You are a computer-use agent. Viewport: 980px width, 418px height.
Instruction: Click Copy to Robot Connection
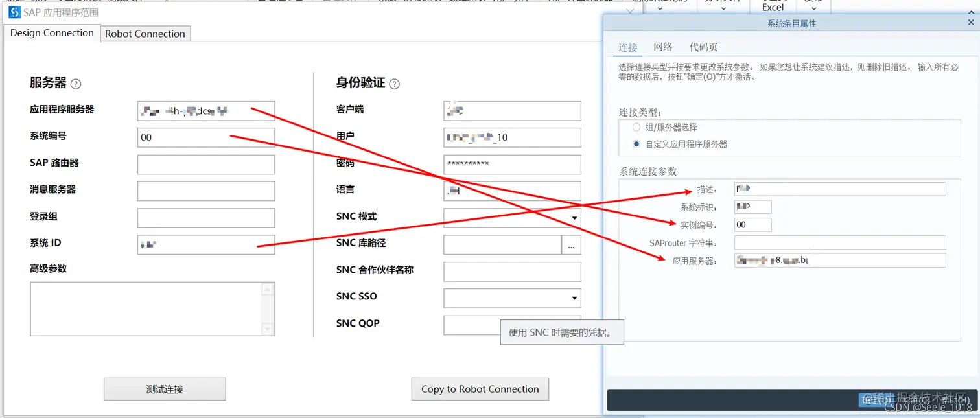coord(480,389)
